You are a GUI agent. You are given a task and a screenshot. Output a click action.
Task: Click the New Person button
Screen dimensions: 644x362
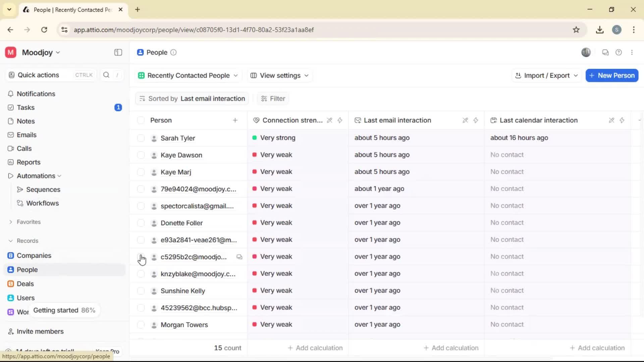pyautogui.click(x=611, y=75)
